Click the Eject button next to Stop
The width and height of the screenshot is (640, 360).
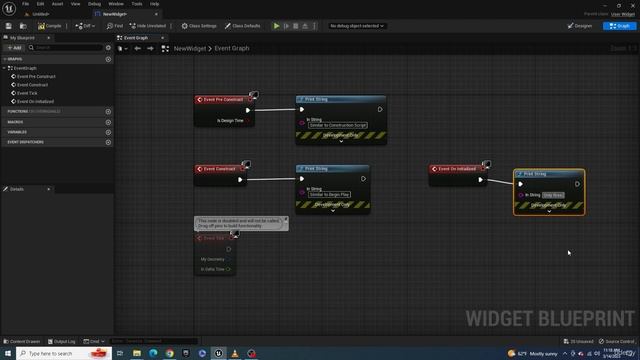click(305, 26)
